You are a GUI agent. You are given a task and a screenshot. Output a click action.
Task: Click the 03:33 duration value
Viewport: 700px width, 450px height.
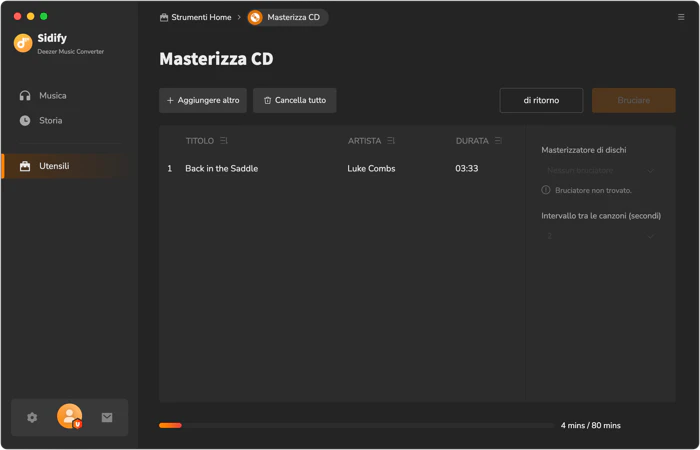pos(467,169)
